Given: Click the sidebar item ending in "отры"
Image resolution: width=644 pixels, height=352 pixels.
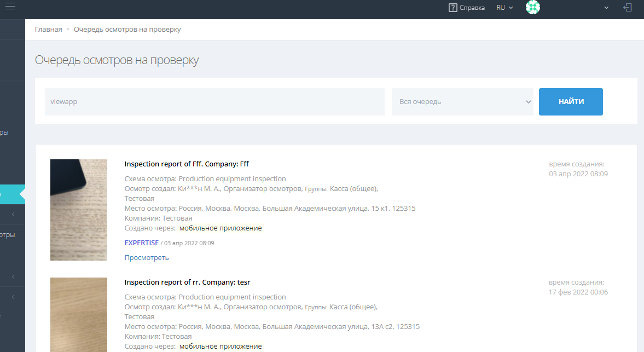Looking at the screenshot, I should pyautogui.click(x=8, y=235).
